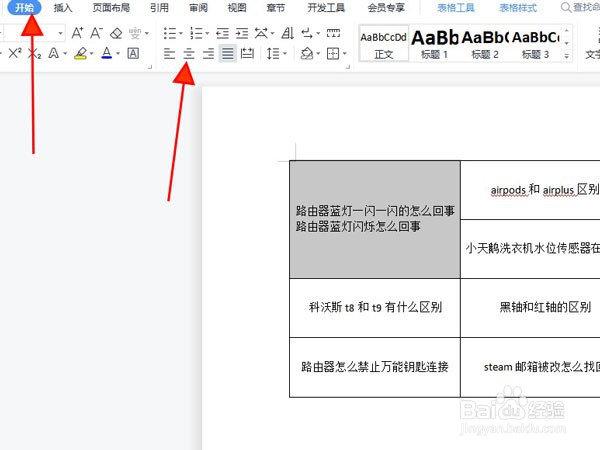Viewport: 600px width, 450px height.
Task: Show the next row of the styles gallery
Action: coord(567,43)
